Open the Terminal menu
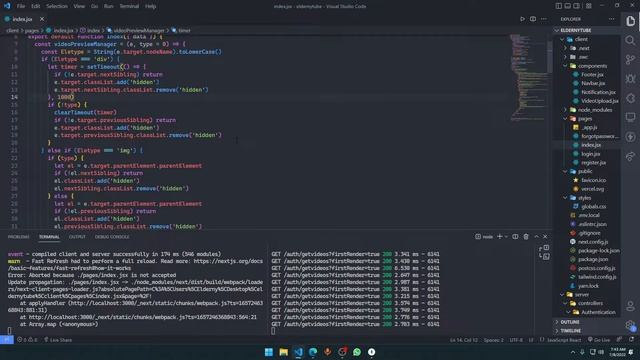 (129, 6)
